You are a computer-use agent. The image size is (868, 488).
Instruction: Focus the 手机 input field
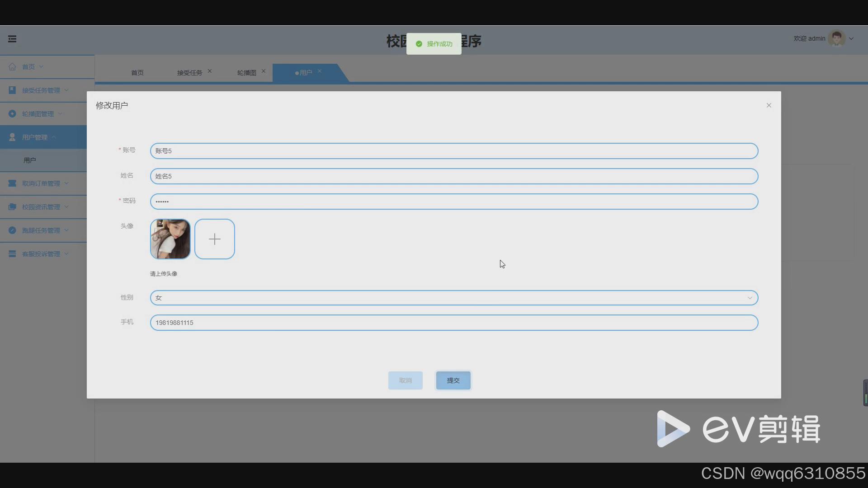454,323
